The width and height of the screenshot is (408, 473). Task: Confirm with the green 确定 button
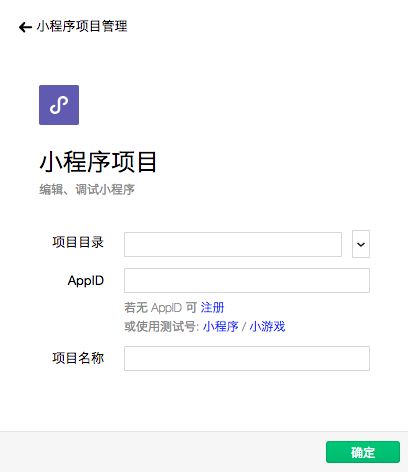coord(363,452)
